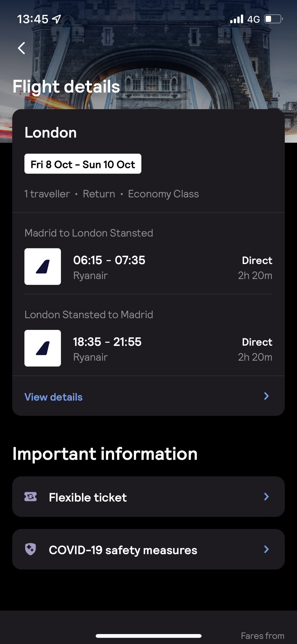
Task: Tap the location arrow in the status bar
Action: pos(57,19)
